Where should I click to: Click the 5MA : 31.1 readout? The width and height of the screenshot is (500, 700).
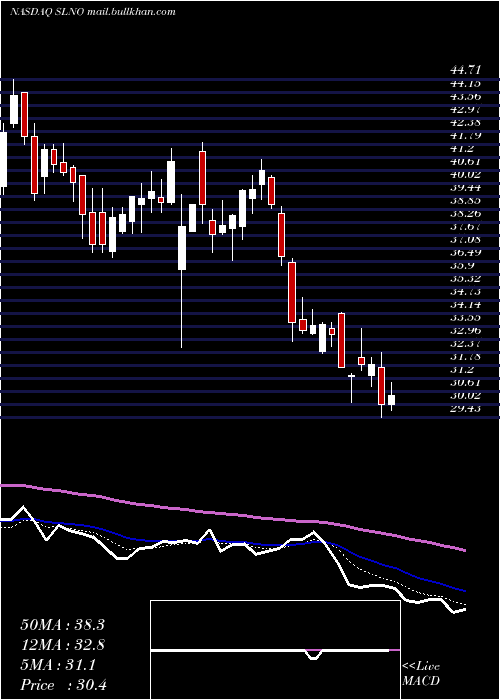[58, 665]
